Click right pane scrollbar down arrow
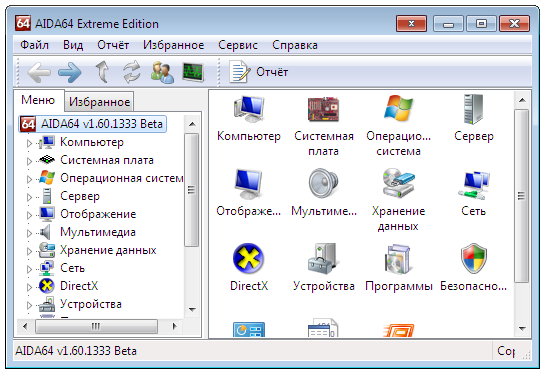 pyautogui.click(x=522, y=328)
